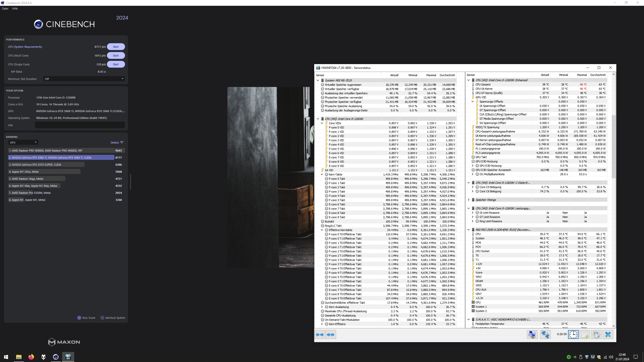Open the volume speaker tray icon
This screenshot has width=644, height=362.
pos(611,357)
